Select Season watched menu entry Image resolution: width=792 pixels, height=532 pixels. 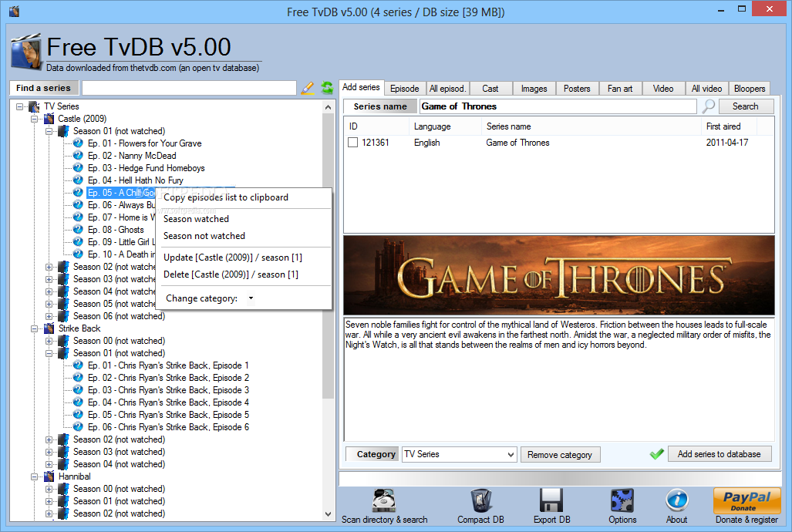tap(196, 219)
